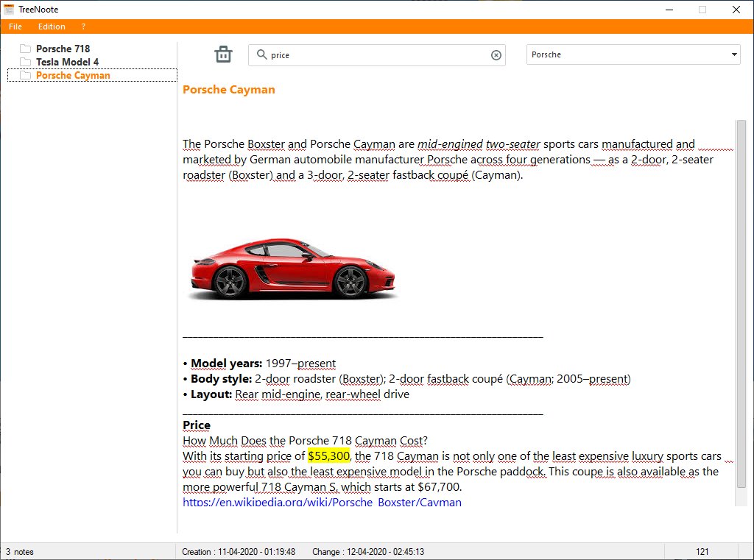Click the magnifier search icon

(261, 54)
